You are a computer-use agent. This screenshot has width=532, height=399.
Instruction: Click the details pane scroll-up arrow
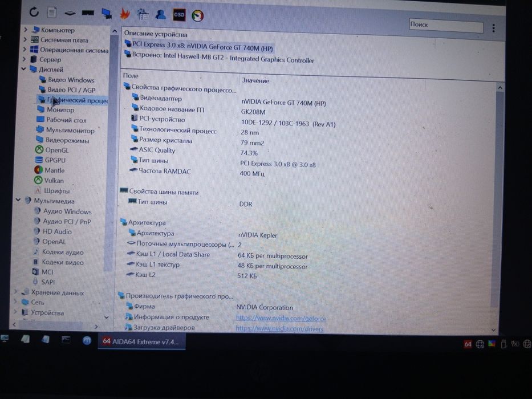pyautogui.click(x=500, y=88)
